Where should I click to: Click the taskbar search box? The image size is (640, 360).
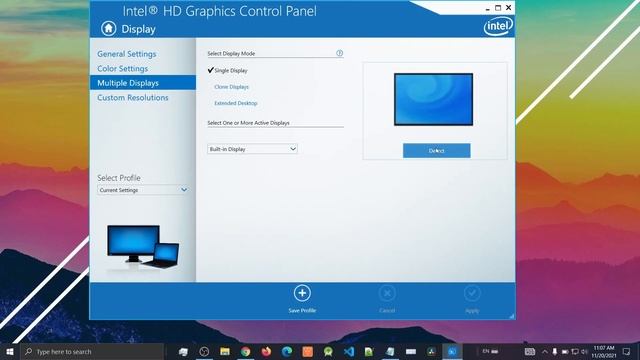(92, 351)
